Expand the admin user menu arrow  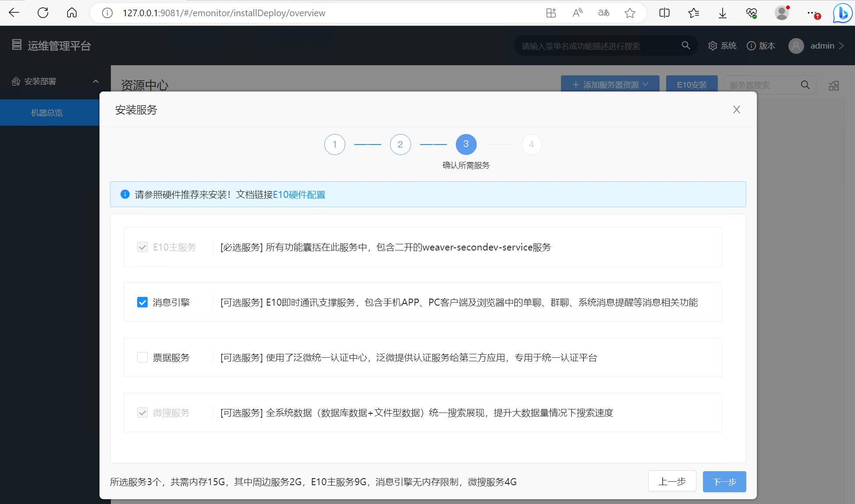pyautogui.click(x=841, y=46)
